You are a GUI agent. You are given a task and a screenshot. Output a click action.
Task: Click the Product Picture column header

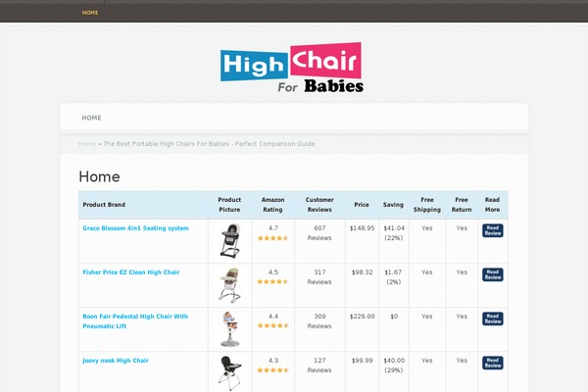click(x=229, y=205)
